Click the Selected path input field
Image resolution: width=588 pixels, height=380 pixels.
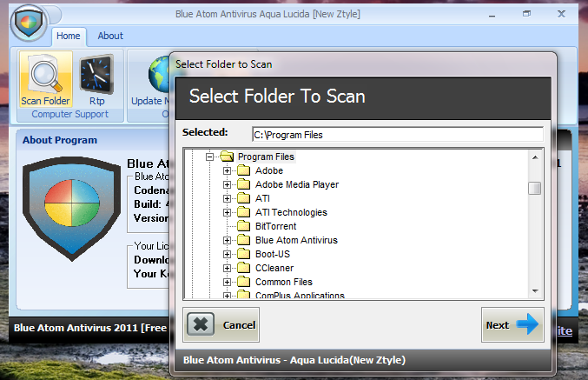(x=398, y=135)
